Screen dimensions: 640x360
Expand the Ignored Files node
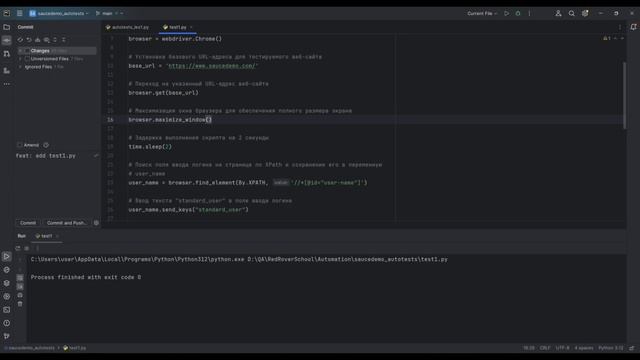coord(20,67)
